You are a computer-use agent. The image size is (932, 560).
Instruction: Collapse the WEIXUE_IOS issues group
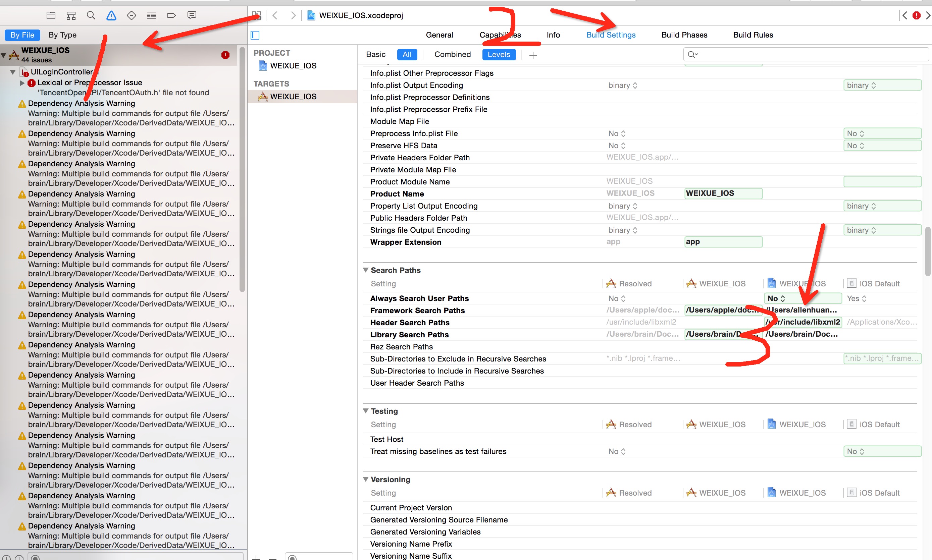4,55
